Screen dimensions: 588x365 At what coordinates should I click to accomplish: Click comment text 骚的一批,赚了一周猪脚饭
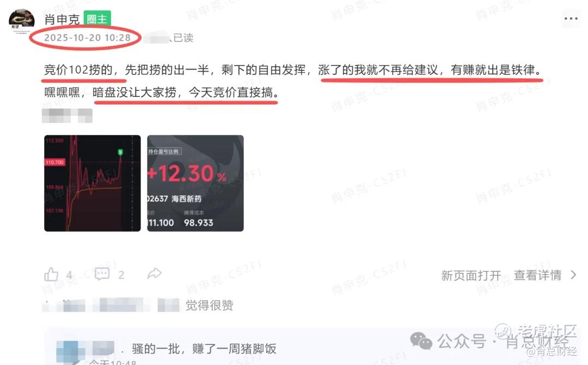click(204, 349)
